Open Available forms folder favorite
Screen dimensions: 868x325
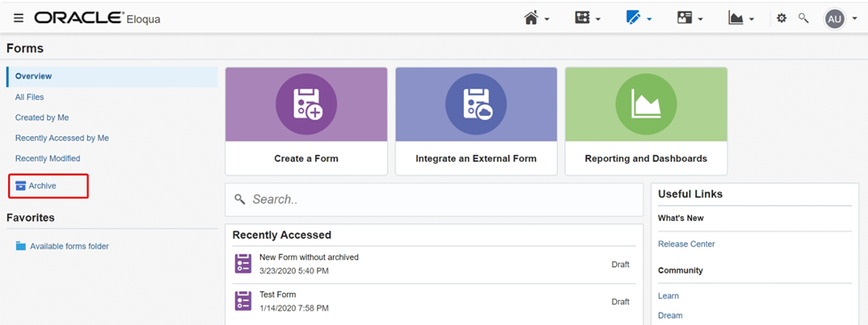69,247
